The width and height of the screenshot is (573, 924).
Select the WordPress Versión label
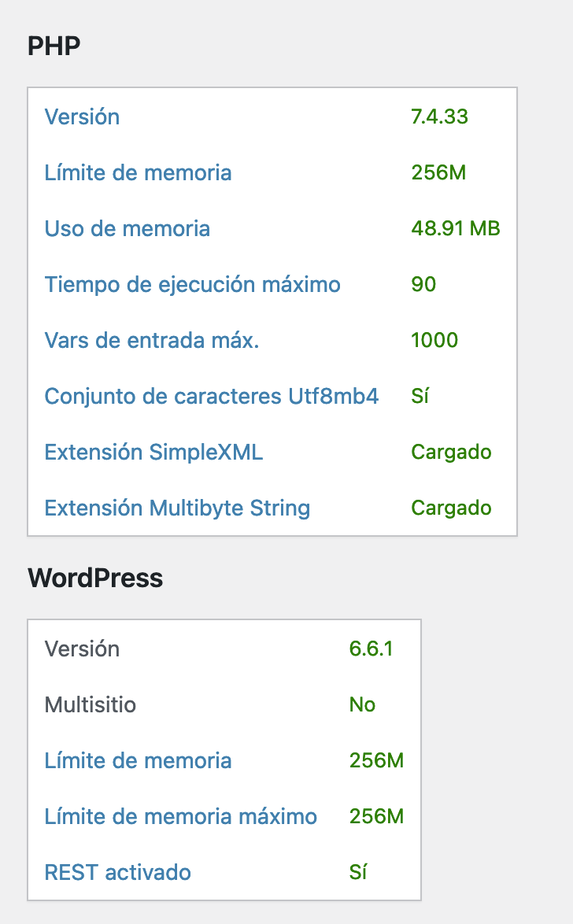point(82,649)
